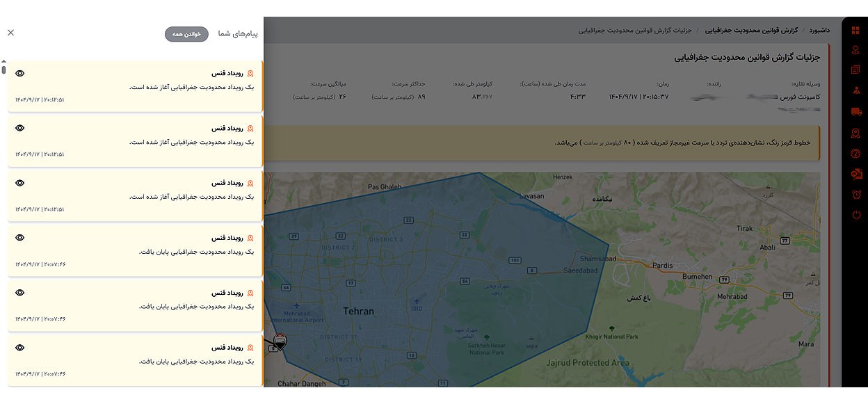Mark the topmost message as seen via eye icon
The width and height of the screenshot is (868, 404).
[x=20, y=73]
